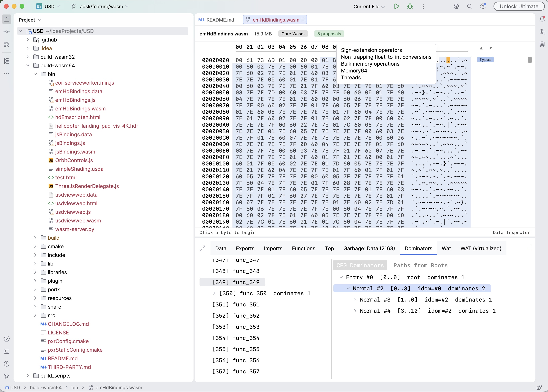Open the Project view options dropdown

click(30, 20)
